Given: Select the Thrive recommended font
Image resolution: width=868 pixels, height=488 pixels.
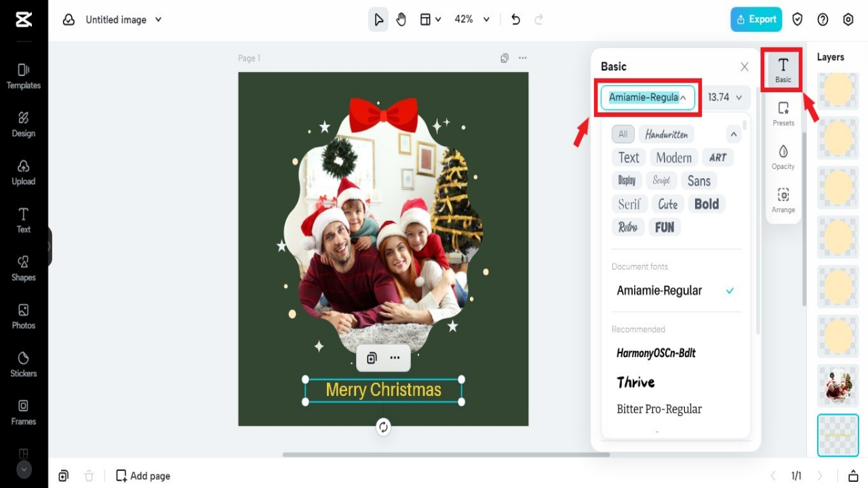Looking at the screenshot, I should pyautogui.click(x=635, y=382).
